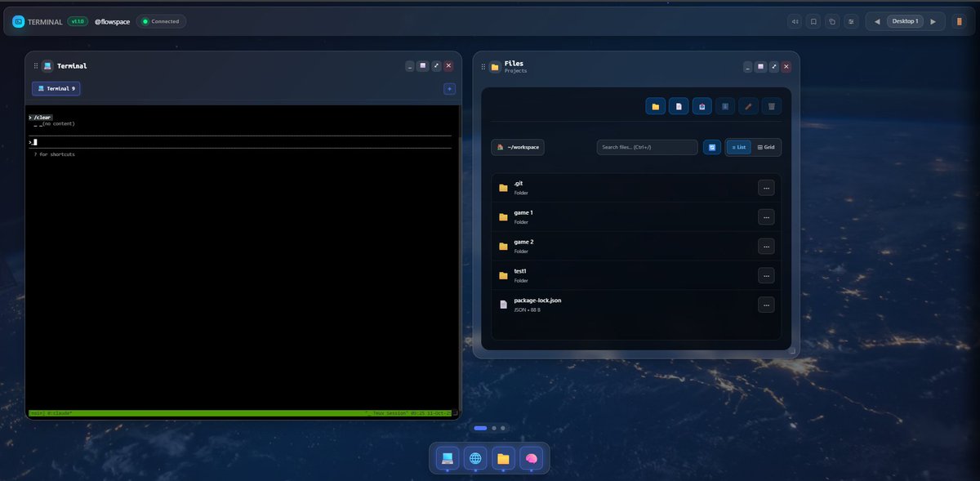Switch to List view in Files
Image resolution: width=980 pixels, height=481 pixels.
(x=739, y=147)
